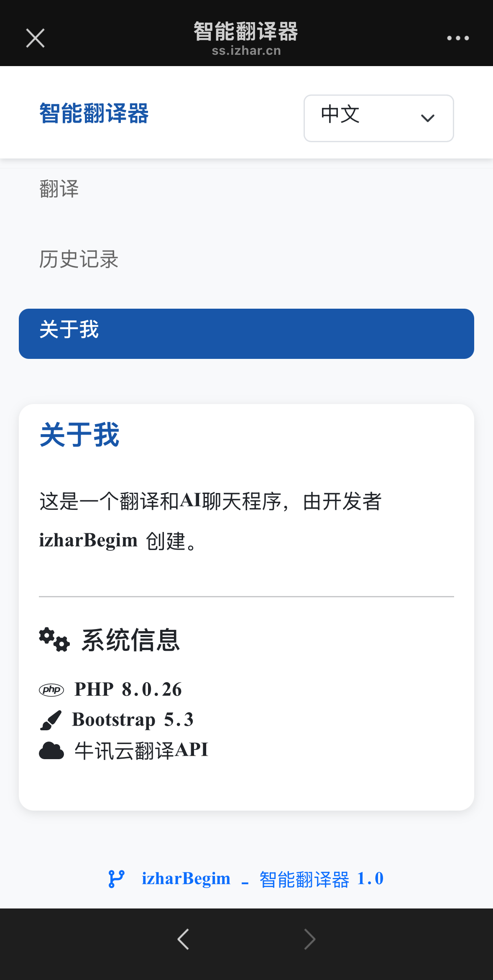Screen dimensions: 493x980
Task: Open the izharBegim footer link
Action: point(186,879)
